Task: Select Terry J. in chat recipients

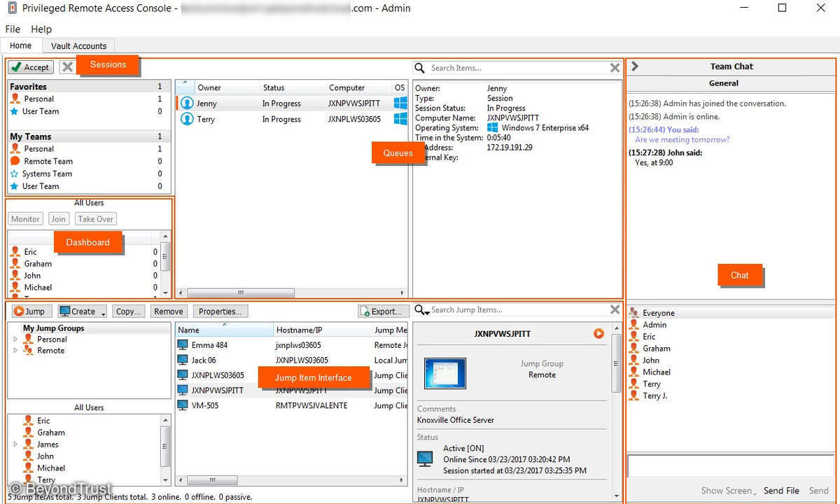Action: (x=730, y=396)
